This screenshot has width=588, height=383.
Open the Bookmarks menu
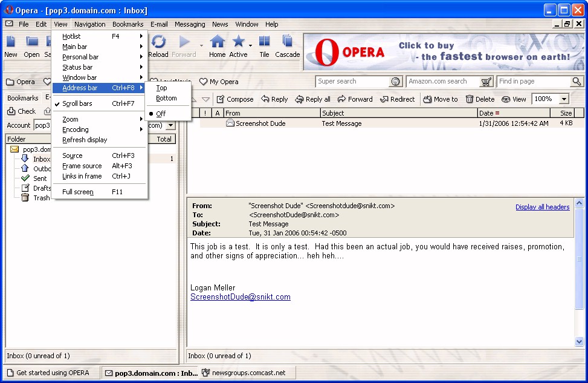(x=128, y=24)
